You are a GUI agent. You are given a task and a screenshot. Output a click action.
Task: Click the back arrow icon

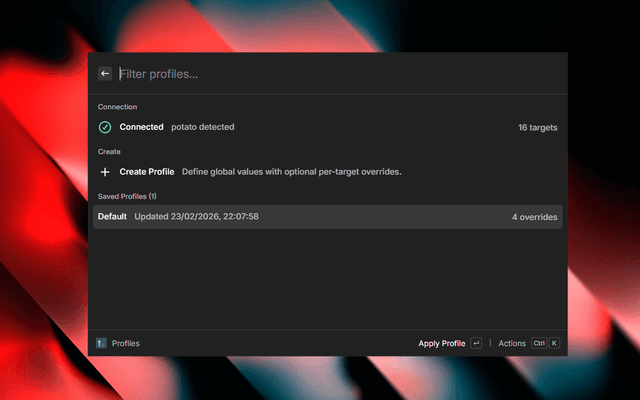[105, 74]
